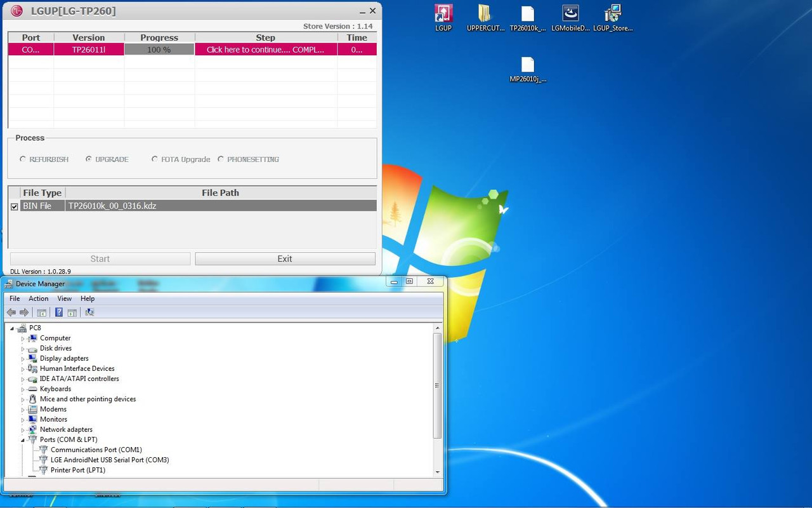Select the Monitors category icon
Screen dimensions: 812x508
point(33,419)
